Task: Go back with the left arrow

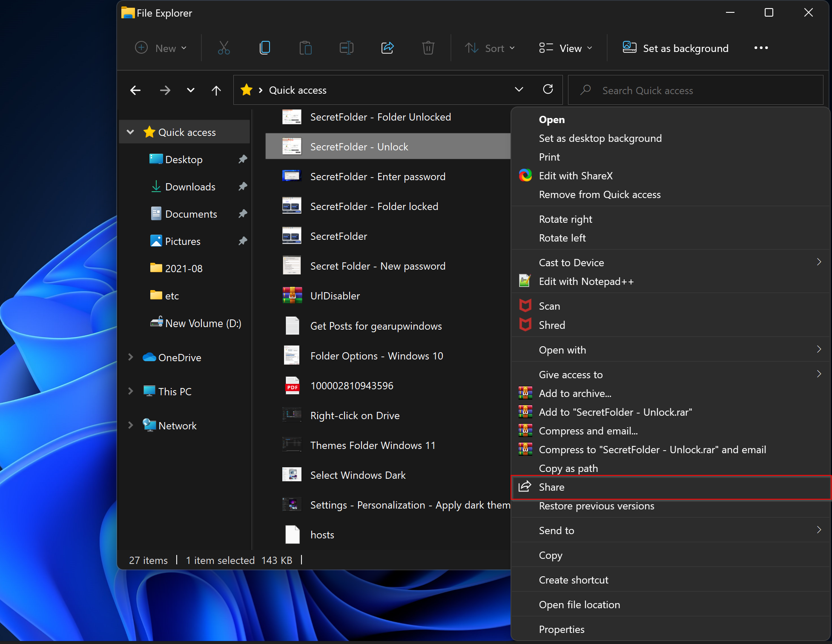Action: click(x=135, y=90)
